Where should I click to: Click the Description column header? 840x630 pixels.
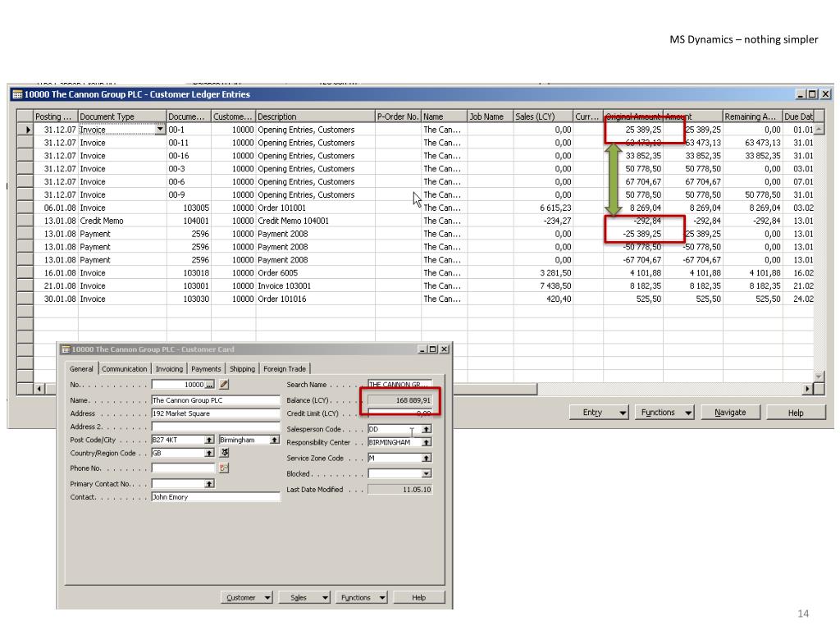tap(316, 116)
